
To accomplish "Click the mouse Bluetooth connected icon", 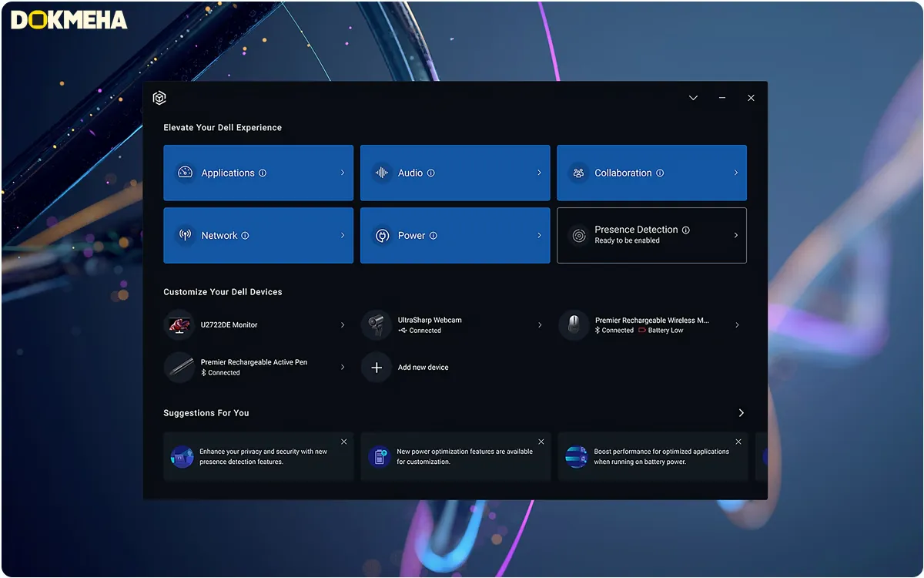I will click(x=598, y=330).
